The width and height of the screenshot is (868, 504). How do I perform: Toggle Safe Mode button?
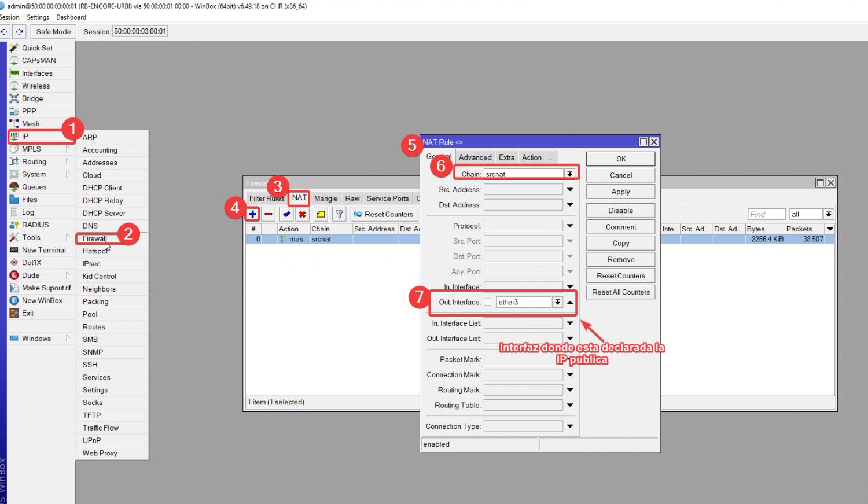(x=53, y=32)
